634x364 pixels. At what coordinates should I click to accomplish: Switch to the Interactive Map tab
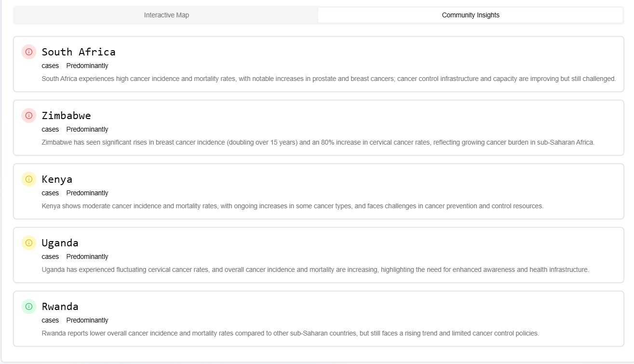(166, 15)
